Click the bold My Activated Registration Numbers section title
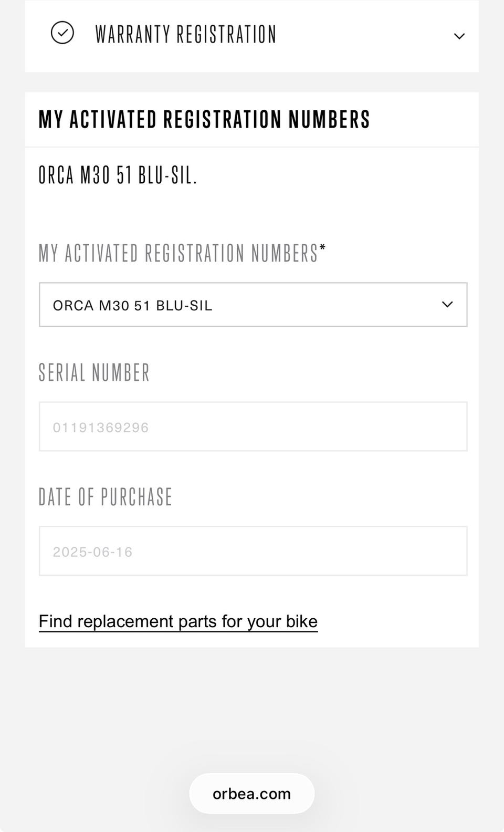This screenshot has height=832, width=504. click(x=204, y=119)
